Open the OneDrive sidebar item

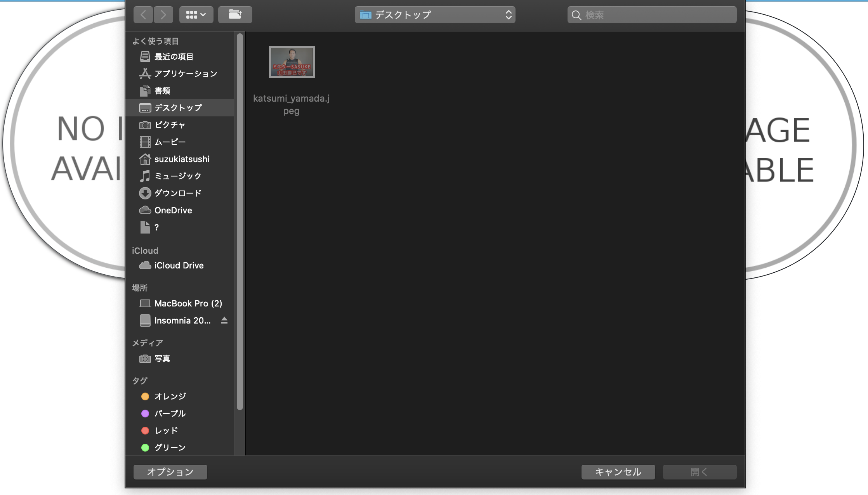pyautogui.click(x=173, y=210)
